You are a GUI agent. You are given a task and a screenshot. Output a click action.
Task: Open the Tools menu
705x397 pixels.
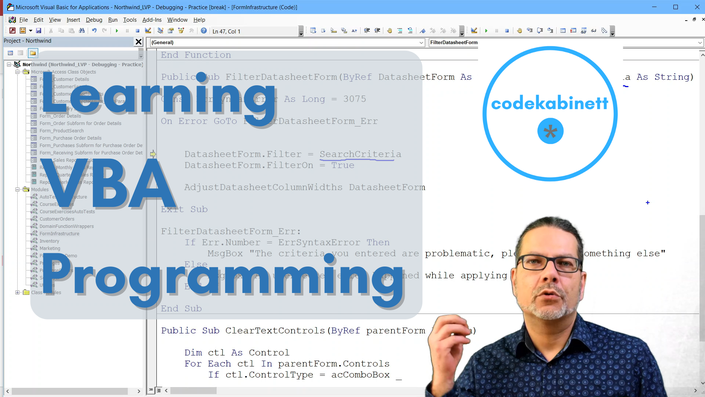point(129,20)
